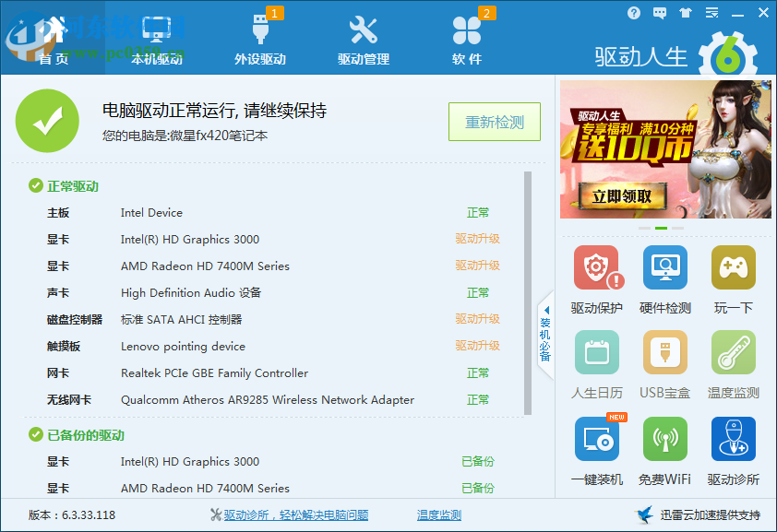Launch the 驱动诊所 driver clinic
Screen dimensions: 777x532
(x=733, y=439)
